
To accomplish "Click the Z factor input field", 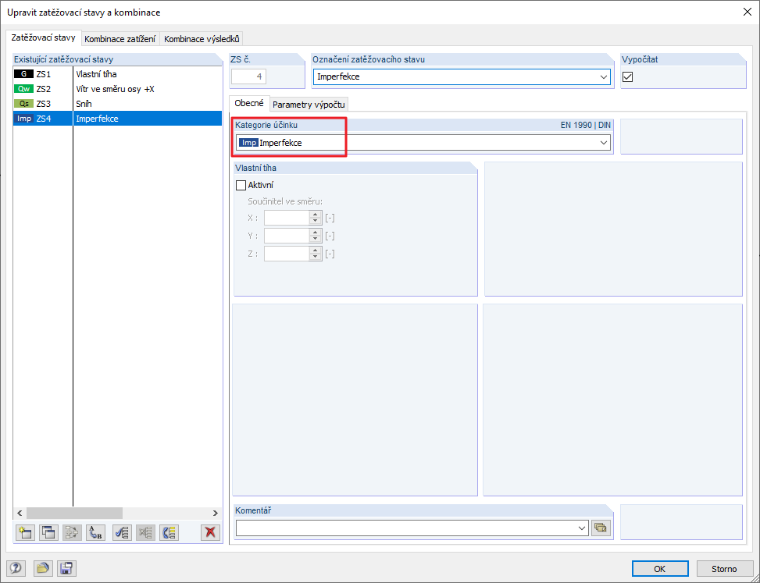I will [287, 253].
